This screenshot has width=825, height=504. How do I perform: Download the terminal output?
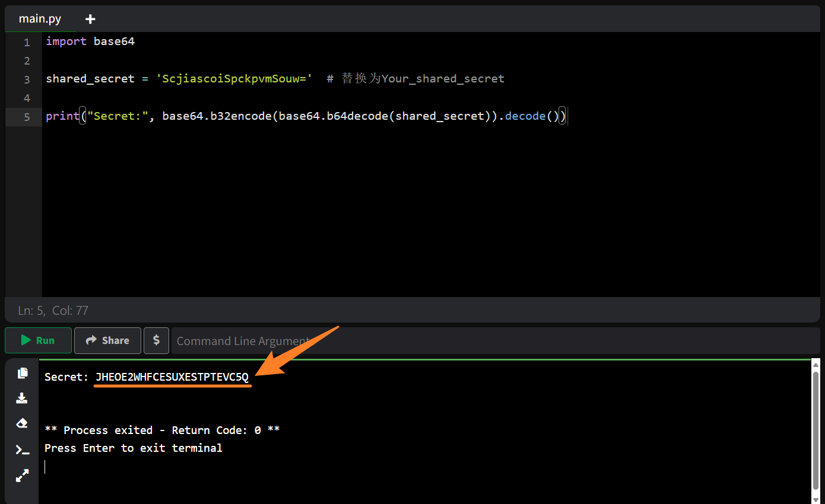tap(23, 398)
